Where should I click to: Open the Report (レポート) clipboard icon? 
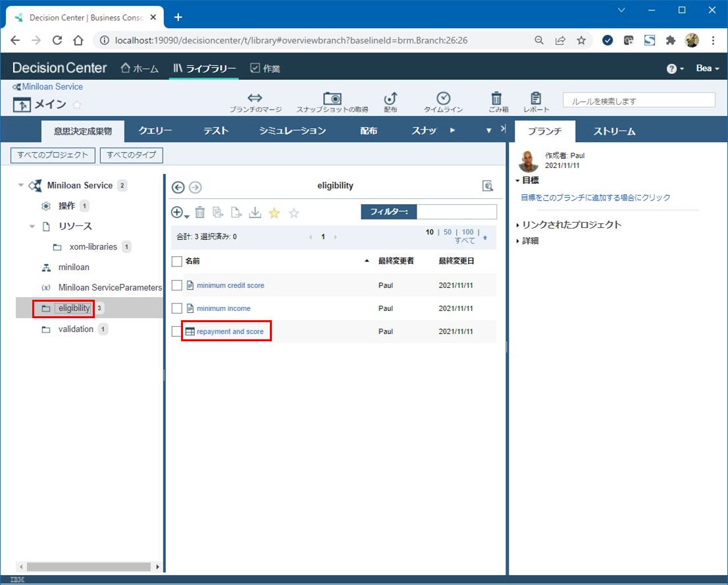tap(536, 98)
